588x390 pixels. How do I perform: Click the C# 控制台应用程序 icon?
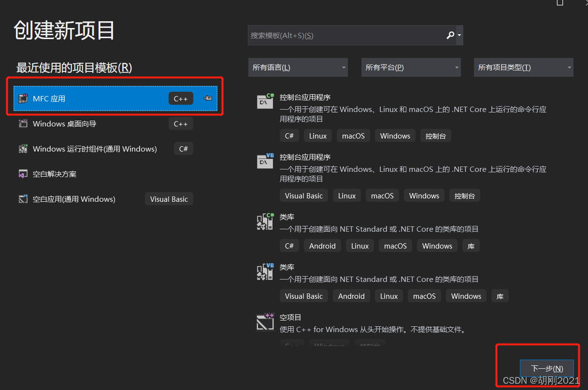266,100
